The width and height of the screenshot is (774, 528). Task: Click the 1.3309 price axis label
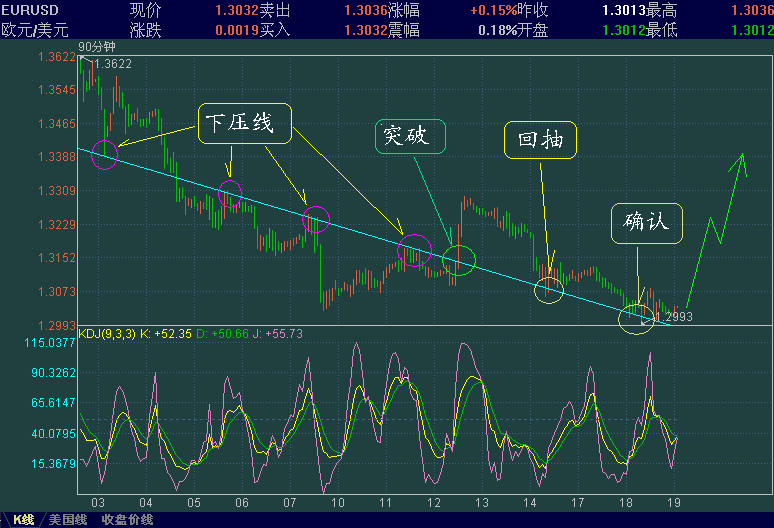coord(57,190)
